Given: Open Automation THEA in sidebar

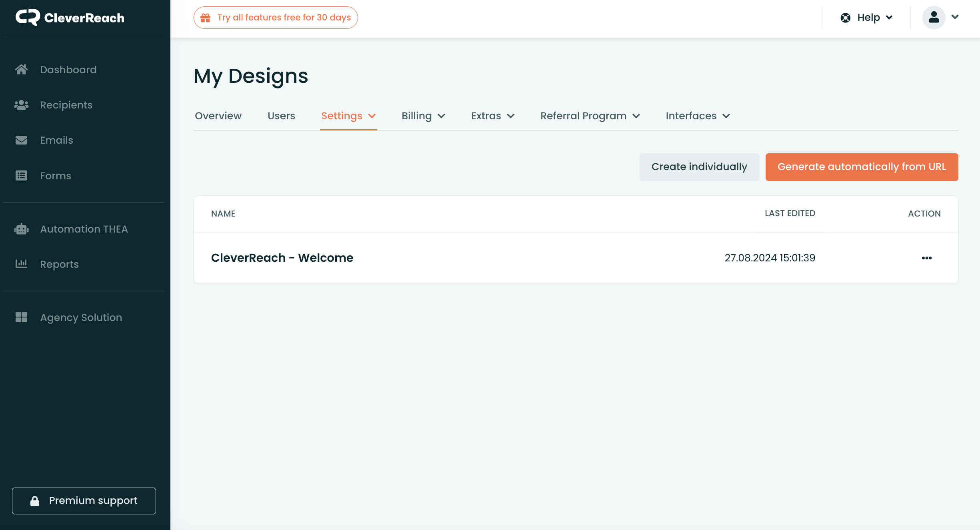Looking at the screenshot, I should coord(84,229).
